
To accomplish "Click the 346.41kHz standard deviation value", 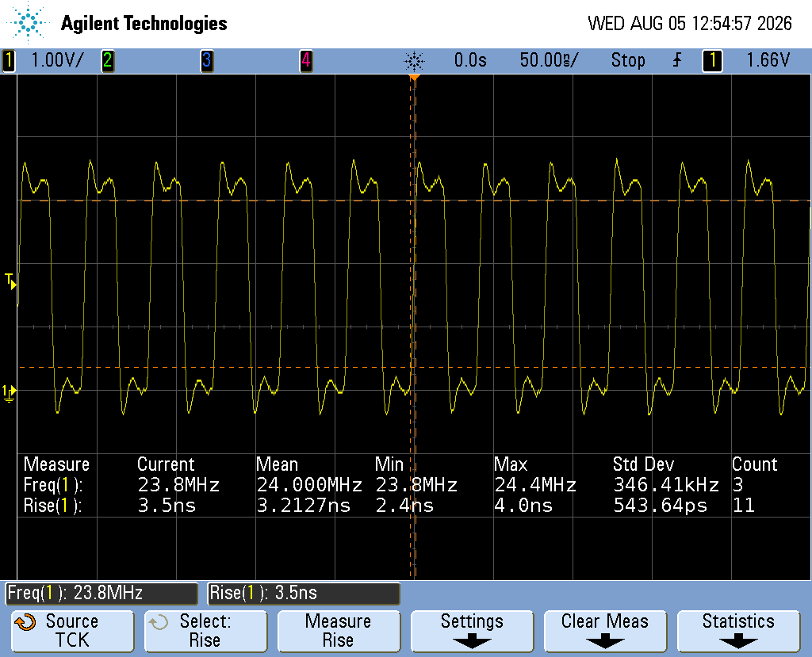I will [x=666, y=485].
